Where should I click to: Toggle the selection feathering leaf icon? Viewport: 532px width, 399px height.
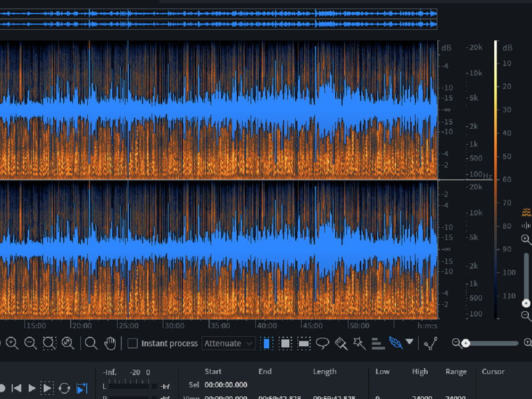point(396,343)
